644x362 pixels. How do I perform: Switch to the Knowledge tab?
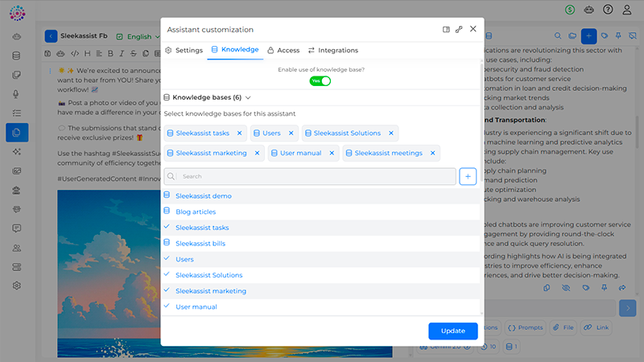(x=235, y=50)
